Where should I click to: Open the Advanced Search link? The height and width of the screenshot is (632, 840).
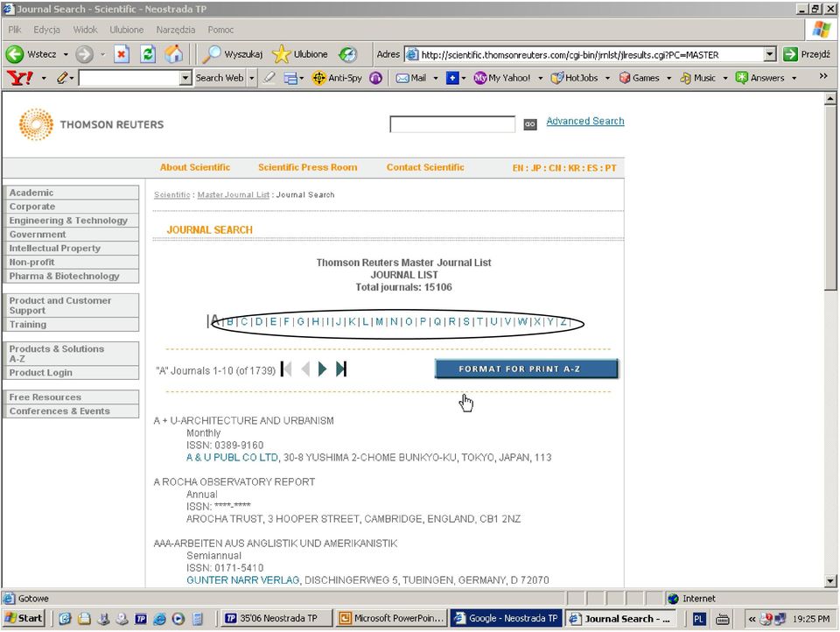click(x=585, y=121)
